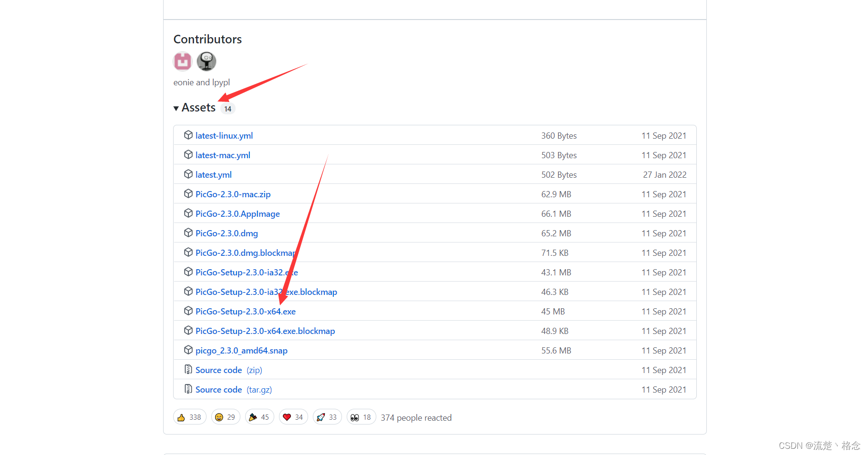Viewport: 868px width, 455px height.
Task: Click archive icon beside Source code (tar.gz)
Action: click(x=188, y=389)
